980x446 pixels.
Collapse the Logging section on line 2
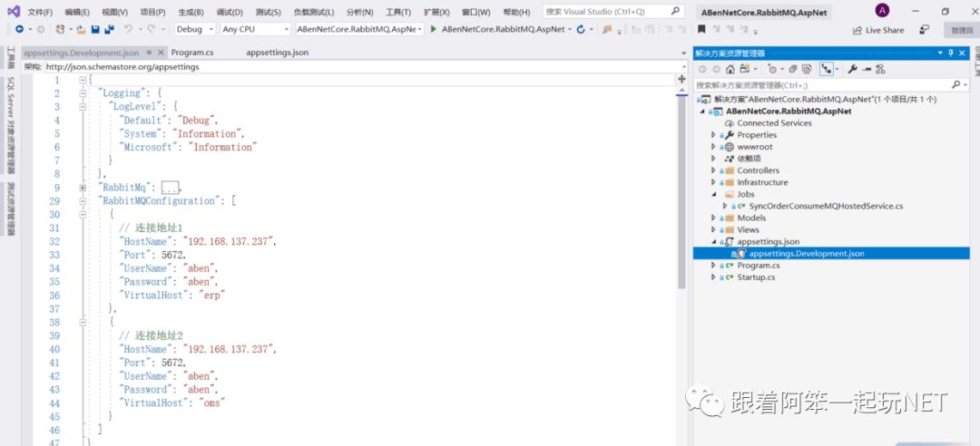pyautogui.click(x=83, y=93)
